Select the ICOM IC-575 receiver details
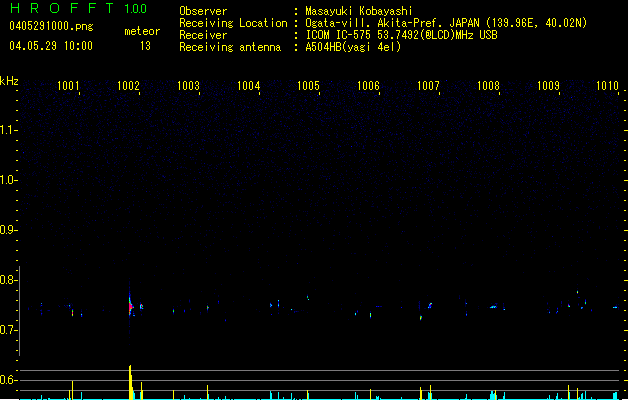Screen dimensions: 629x400 [402, 35]
